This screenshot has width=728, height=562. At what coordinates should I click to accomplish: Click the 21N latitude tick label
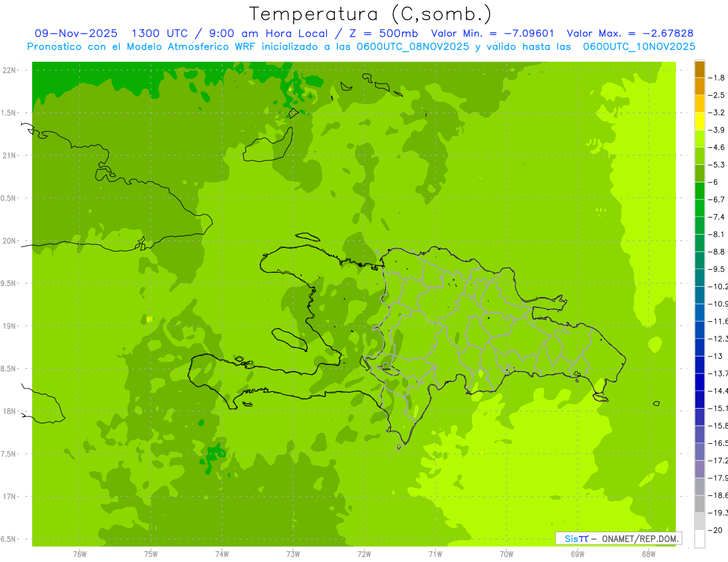(10, 156)
